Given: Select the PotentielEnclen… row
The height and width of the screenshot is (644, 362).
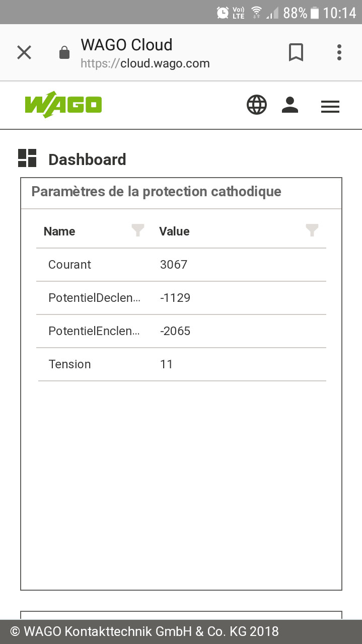Looking at the screenshot, I should [181, 331].
